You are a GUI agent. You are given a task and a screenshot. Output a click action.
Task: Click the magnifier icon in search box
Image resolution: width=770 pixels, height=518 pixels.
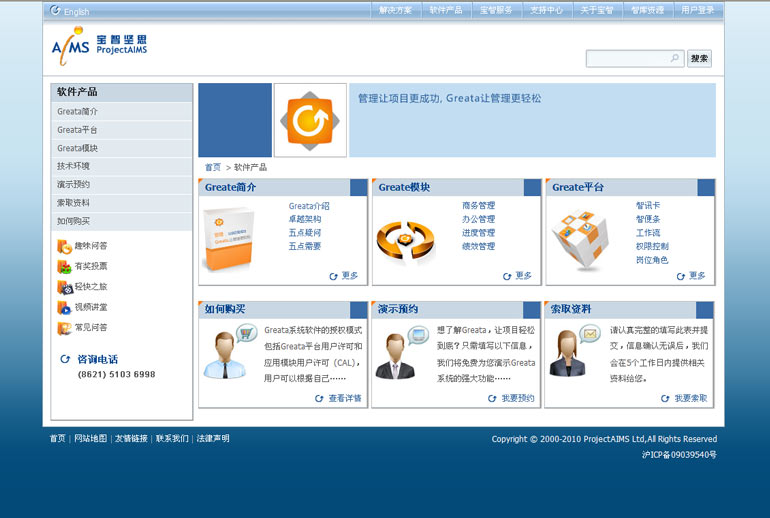point(675,58)
